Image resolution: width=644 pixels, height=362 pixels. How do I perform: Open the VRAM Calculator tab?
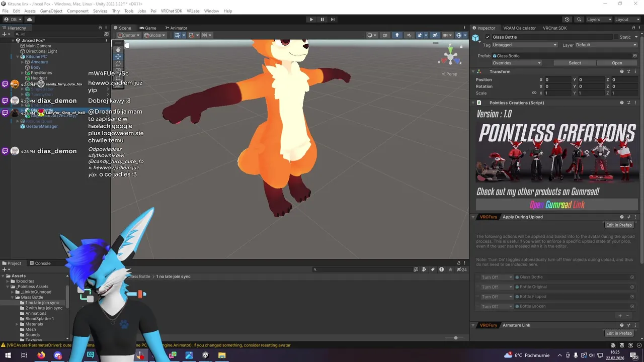pos(519,28)
